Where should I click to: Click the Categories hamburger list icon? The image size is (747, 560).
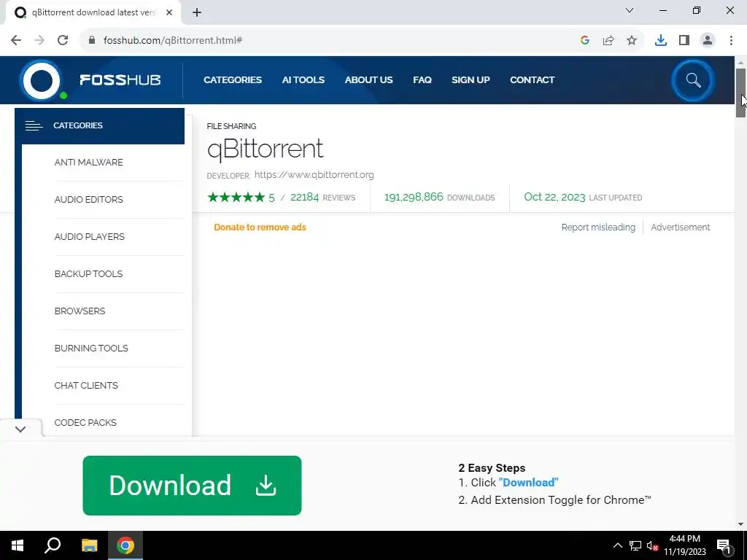click(34, 125)
